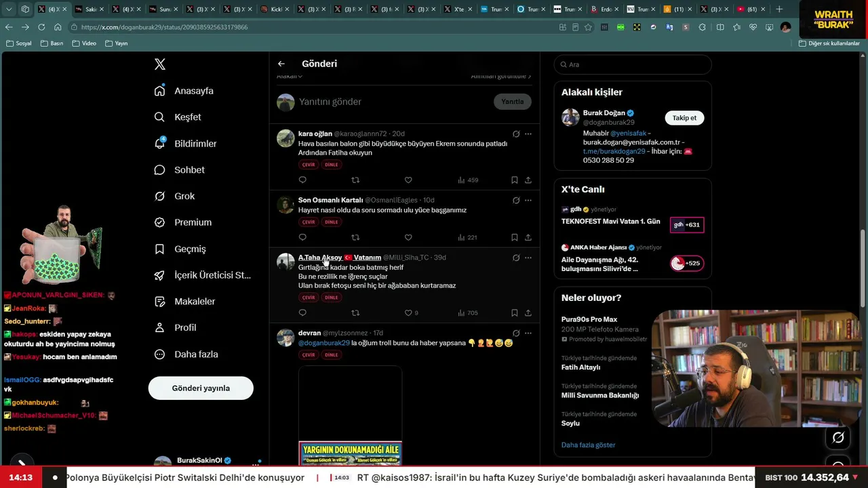Viewport: 868px width, 488px height.
Task: Repost kara oğlan's post
Action: coord(355,180)
